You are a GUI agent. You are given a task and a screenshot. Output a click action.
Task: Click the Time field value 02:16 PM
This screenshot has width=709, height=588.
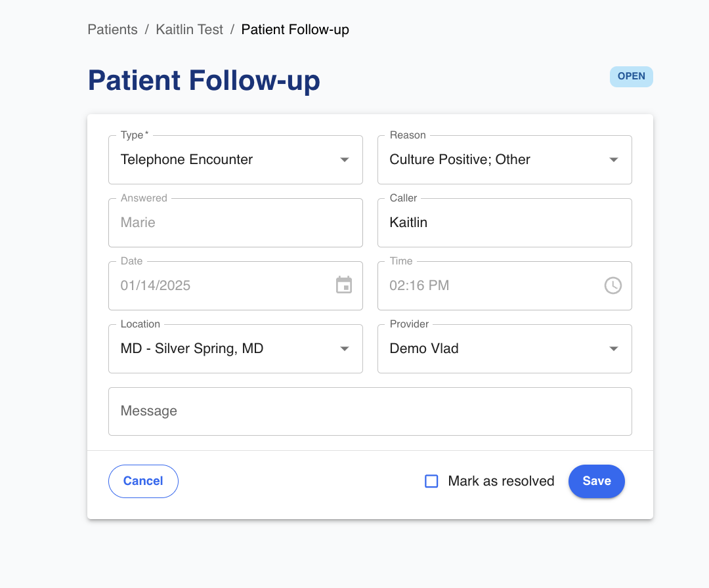click(x=419, y=285)
